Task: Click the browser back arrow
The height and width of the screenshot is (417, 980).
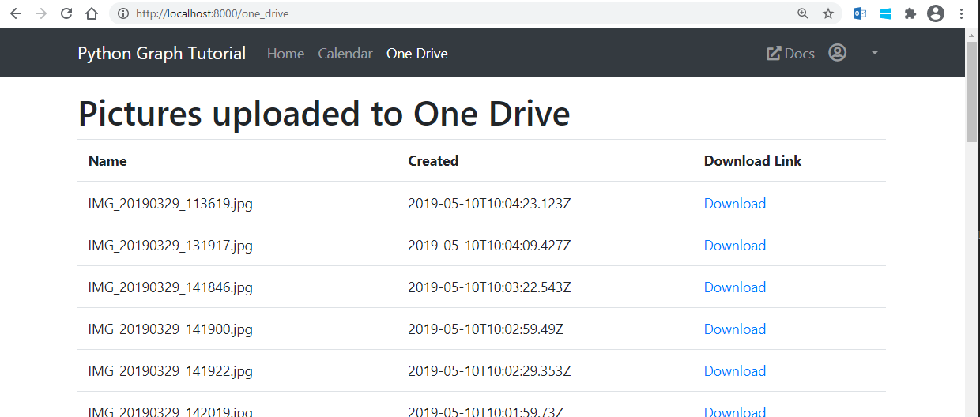Action: pos(16,13)
